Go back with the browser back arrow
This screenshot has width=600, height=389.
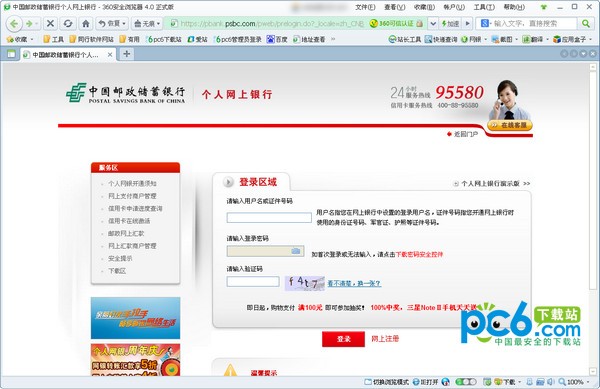14,24
